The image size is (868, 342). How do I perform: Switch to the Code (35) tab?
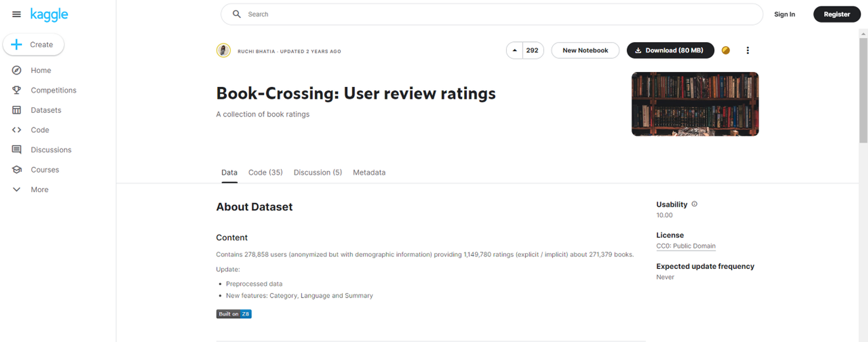265,173
